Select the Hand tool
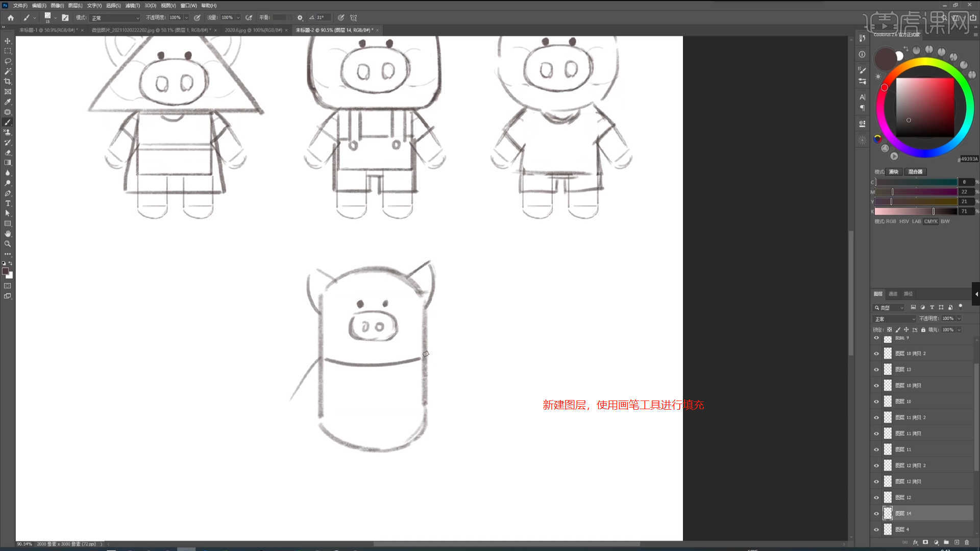The image size is (980, 551). pyautogui.click(x=8, y=234)
